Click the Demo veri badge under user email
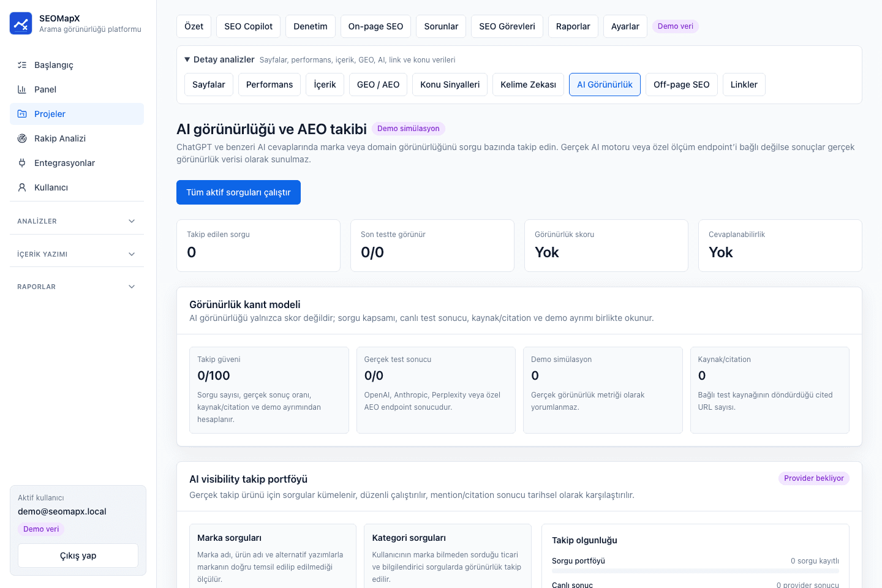This screenshot has height=588, width=882. [x=41, y=529]
